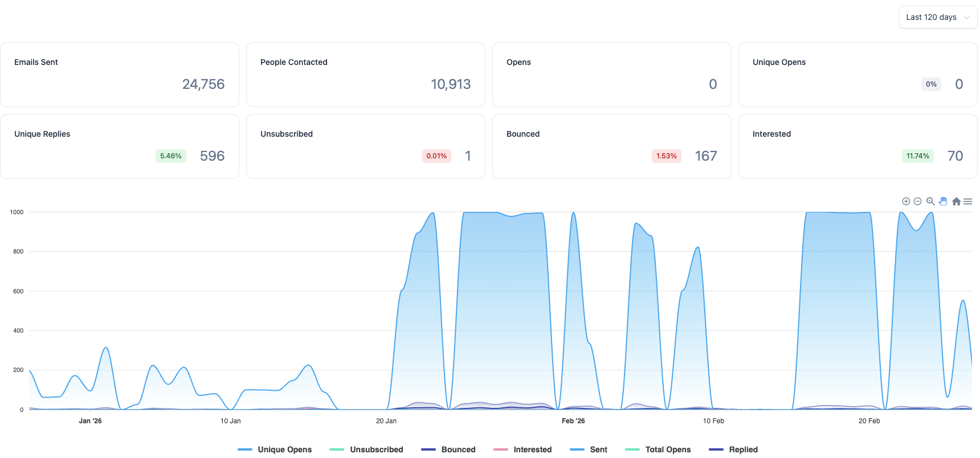
Task: Click the 400 y-axis label
Action: [18, 330]
